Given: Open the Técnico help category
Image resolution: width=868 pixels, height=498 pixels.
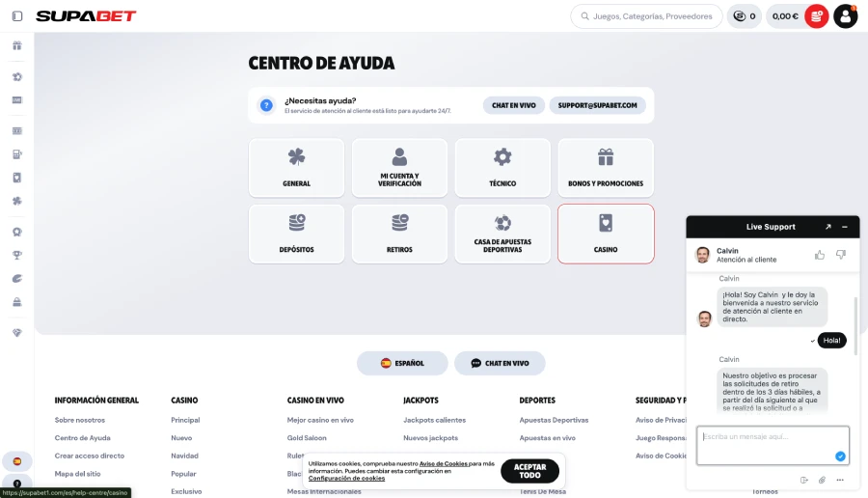Looking at the screenshot, I should click(x=502, y=168).
